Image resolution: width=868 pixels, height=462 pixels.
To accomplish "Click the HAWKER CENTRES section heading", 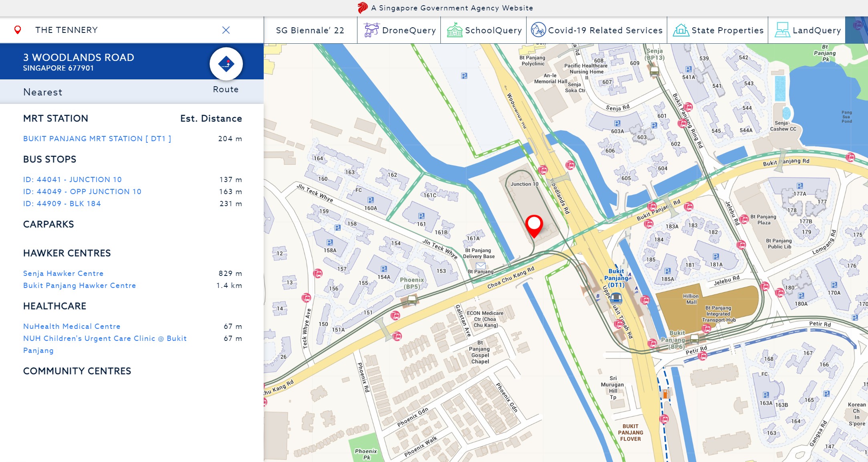I will coord(67,253).
